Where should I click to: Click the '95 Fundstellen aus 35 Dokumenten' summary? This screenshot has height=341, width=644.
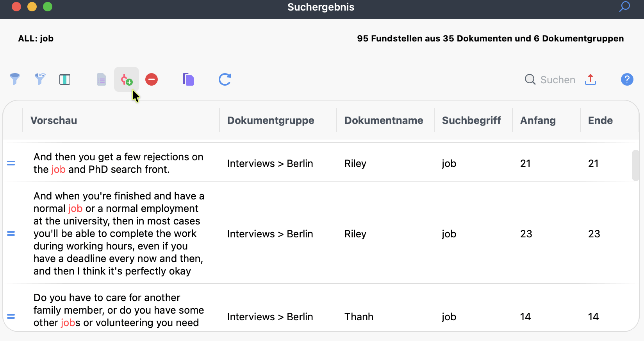pos(491,38)
